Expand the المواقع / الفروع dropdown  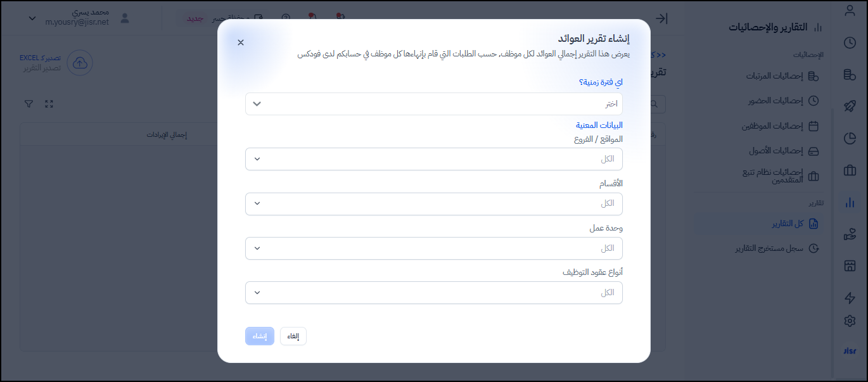coord(433,159)
